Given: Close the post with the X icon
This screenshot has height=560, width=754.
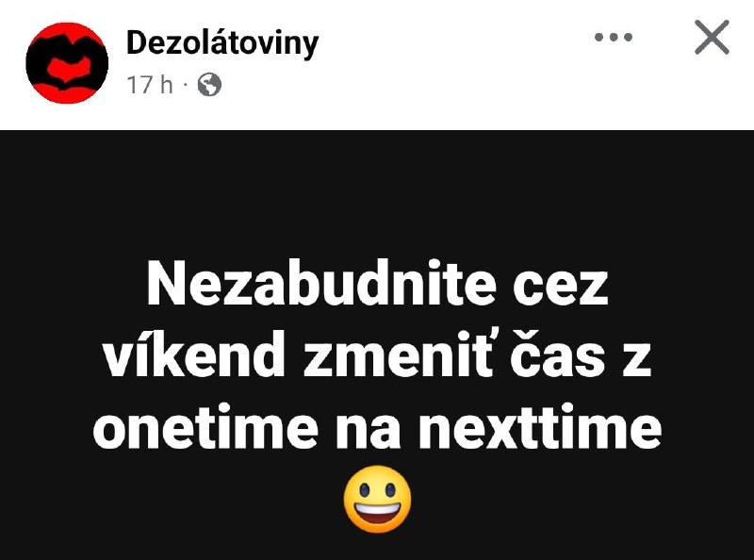Looking at the screenshot, I should click(x=713, y=37).
